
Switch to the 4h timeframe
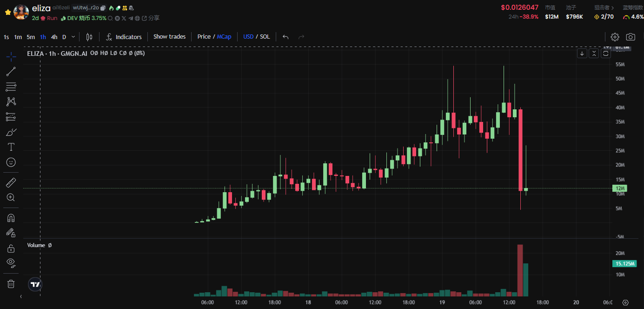[x=54, y=37]
